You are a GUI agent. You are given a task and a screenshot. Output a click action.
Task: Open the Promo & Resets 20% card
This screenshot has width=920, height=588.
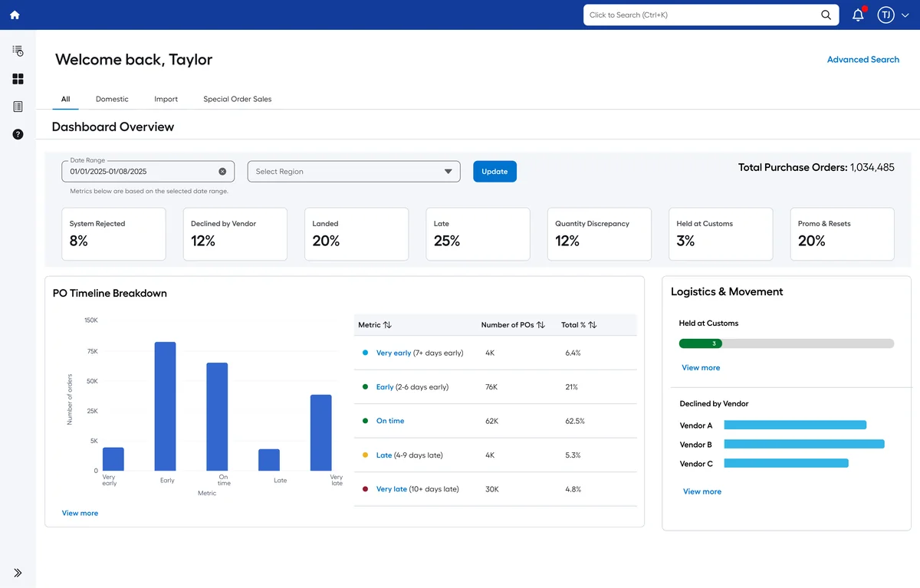click(x=842, y=234)
